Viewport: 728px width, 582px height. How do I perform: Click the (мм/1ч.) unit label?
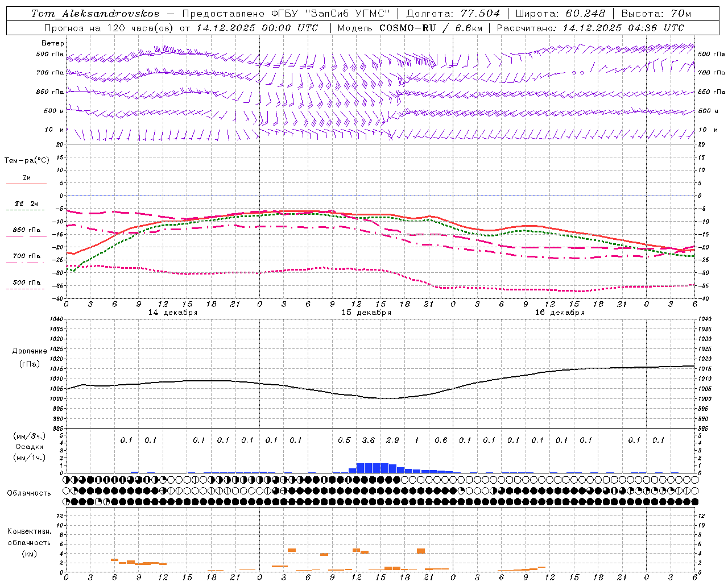30,458
